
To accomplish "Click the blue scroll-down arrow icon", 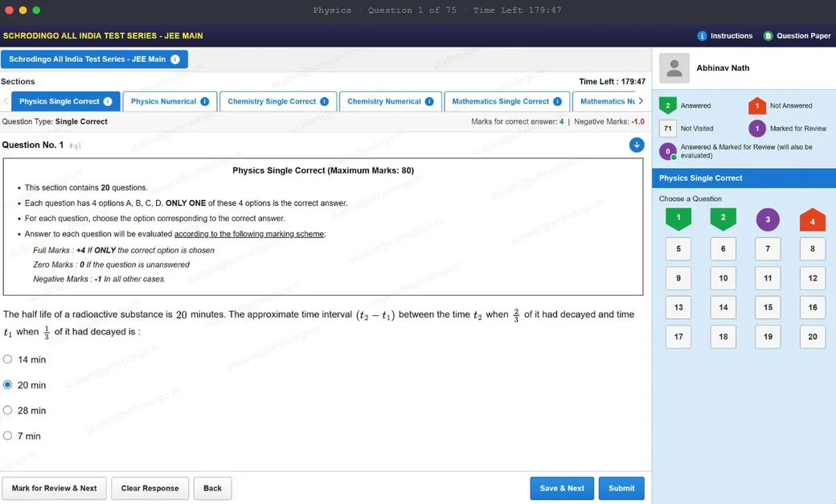I will [637, 145].
